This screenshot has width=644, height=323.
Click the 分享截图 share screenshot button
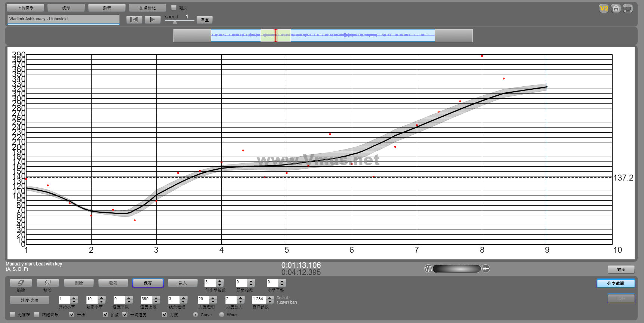(x=615, y=283)
